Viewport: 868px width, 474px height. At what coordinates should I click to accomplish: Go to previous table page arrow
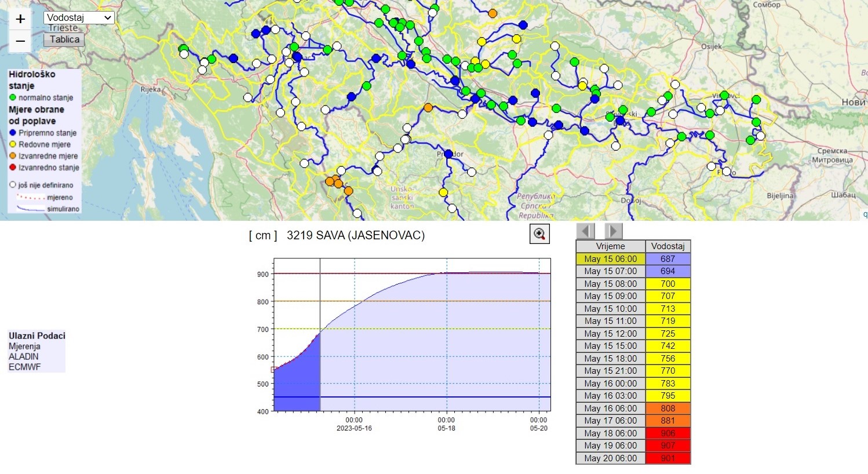click(586, 231)
